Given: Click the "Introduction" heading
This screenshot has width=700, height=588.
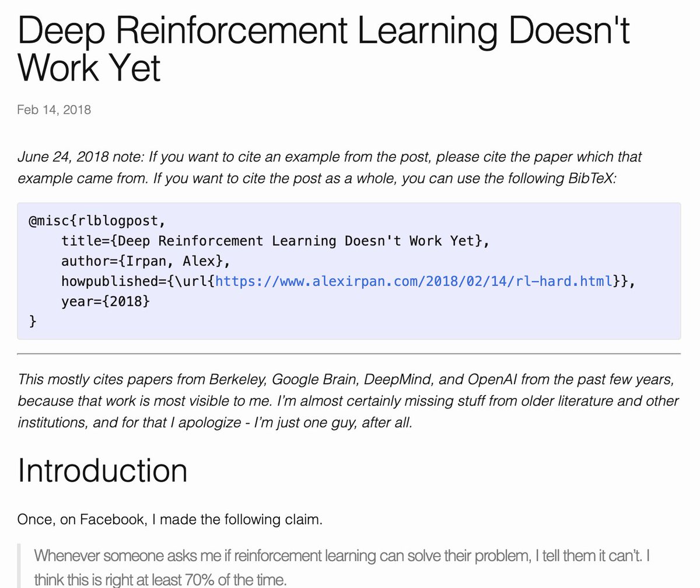Looking at the screenshot, I should click(x=103, y=470).
